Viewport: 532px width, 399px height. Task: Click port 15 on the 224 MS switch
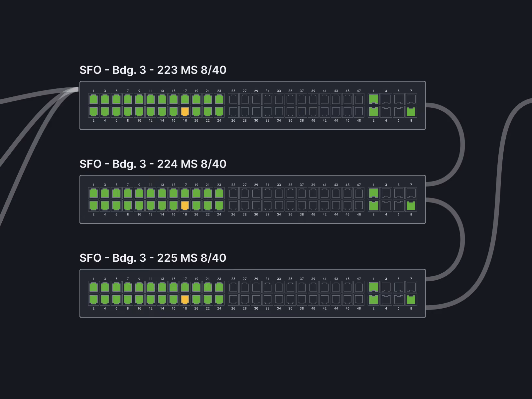174,193
